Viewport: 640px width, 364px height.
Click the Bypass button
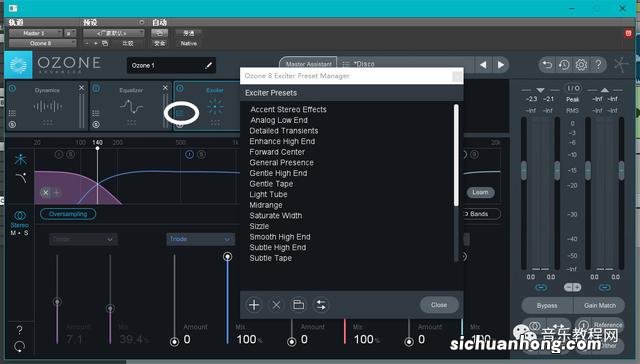pyautogui.click(x=547, y=305)
